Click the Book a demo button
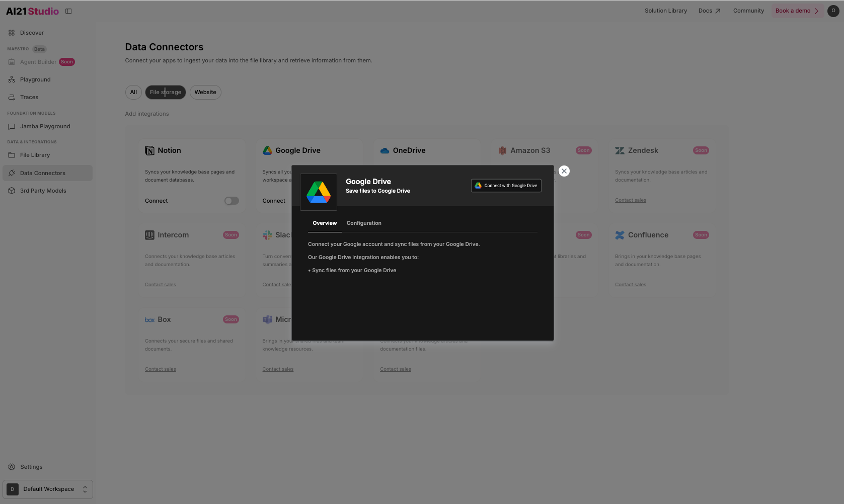The height and width of the screenshot is (504, 844). pos(794,10)
